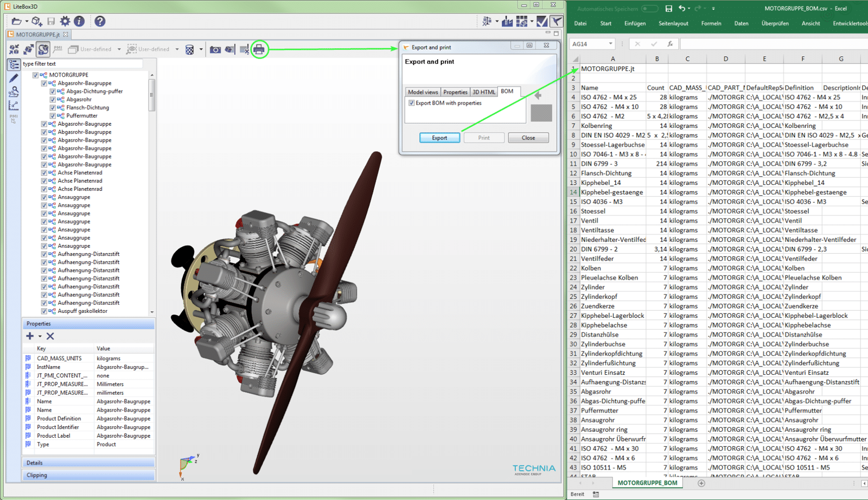Click the explode assembly icon
868x500 pixels.
28,49
